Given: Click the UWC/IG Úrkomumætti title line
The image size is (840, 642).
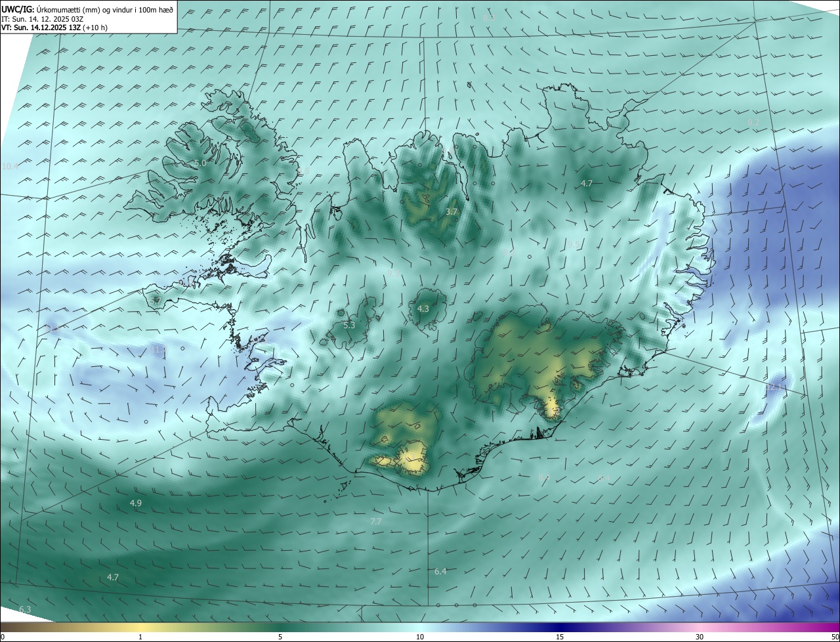Looking at the screenshot, I should (87, 10).
